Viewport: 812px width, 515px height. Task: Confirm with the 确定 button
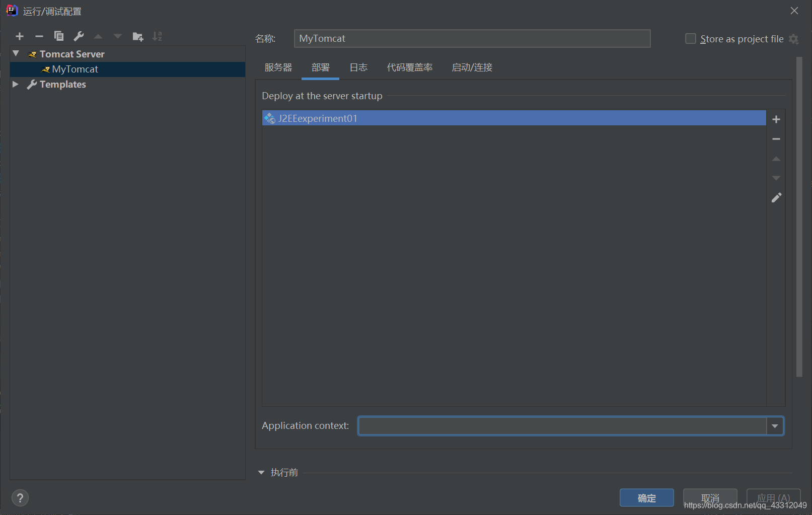pos(647,498)
